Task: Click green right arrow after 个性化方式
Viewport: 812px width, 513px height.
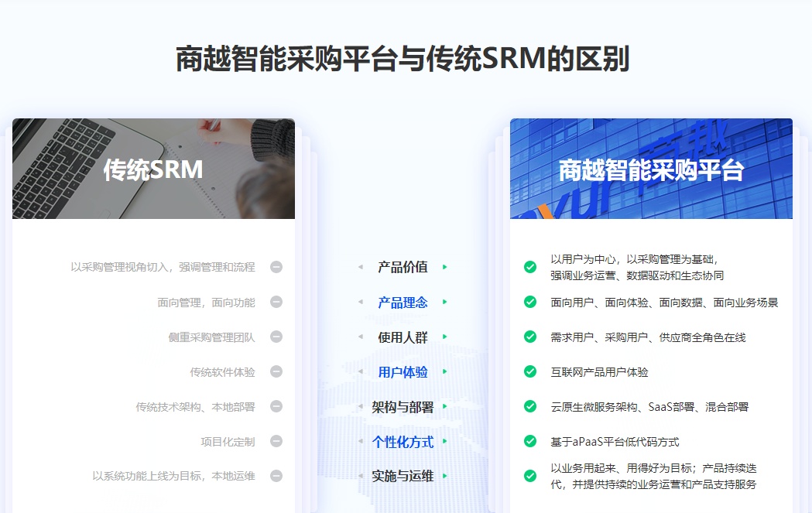Action: [x=445, y=442]
